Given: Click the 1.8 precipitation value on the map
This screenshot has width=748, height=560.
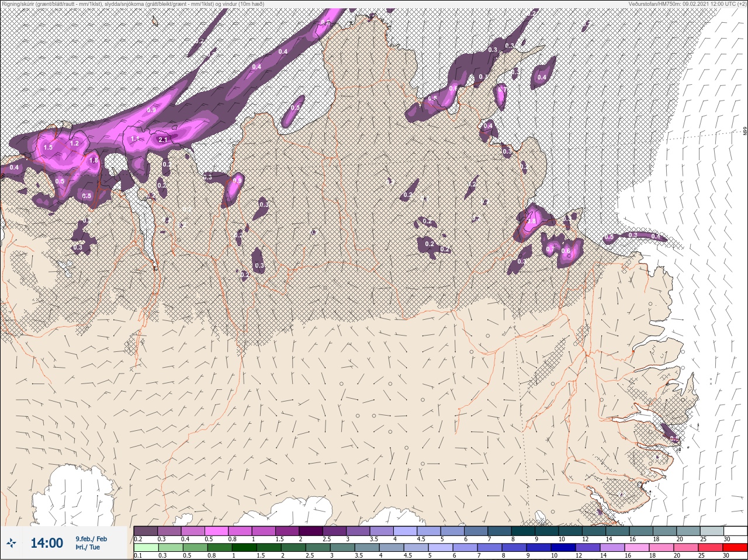Looking at the screenshot, I should click(x=93, y=161).
